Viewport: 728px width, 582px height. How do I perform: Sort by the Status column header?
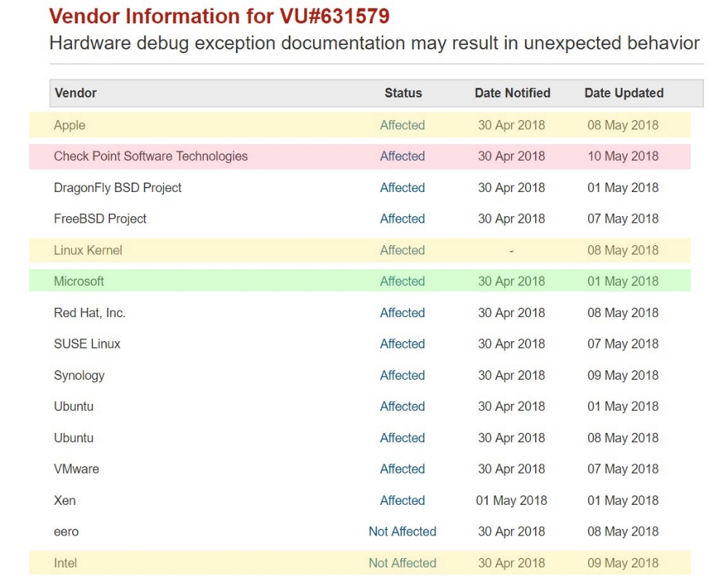403,93
